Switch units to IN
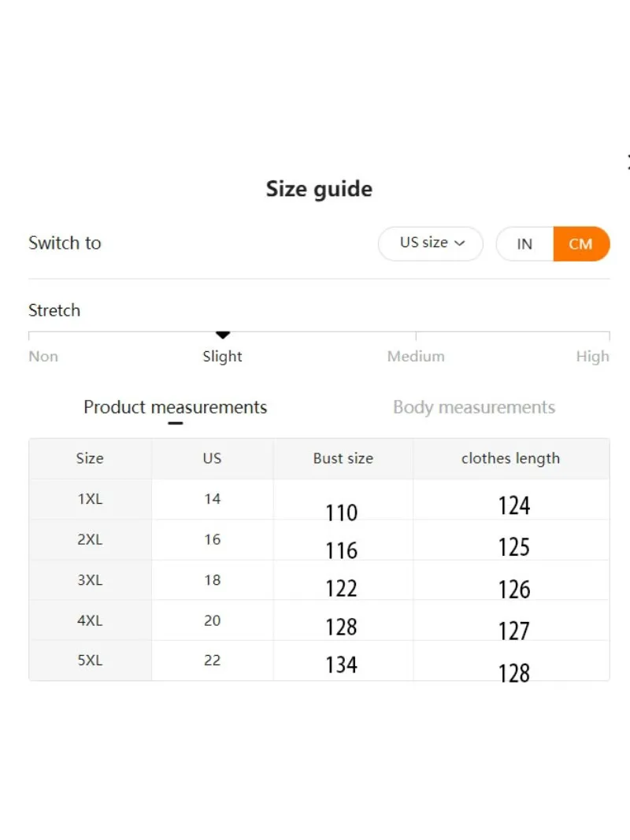The image size is (630, 840). pos(524,244)
